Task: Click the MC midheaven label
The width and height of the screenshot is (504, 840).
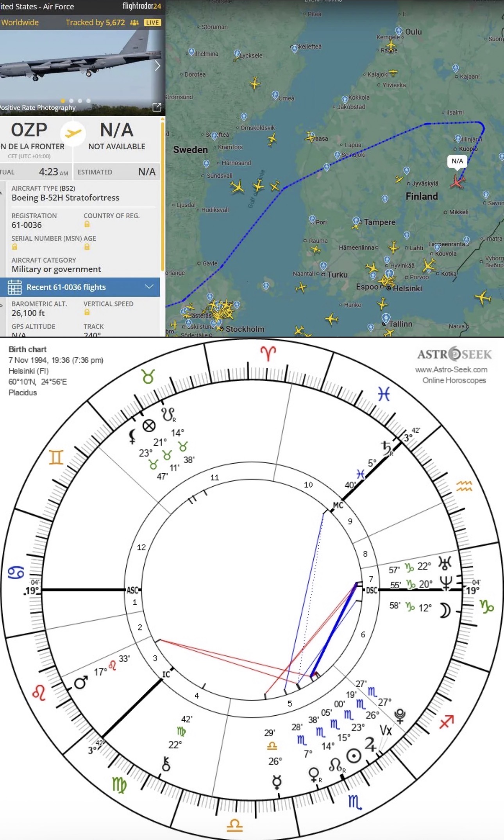Action: (x=338, y=505)
